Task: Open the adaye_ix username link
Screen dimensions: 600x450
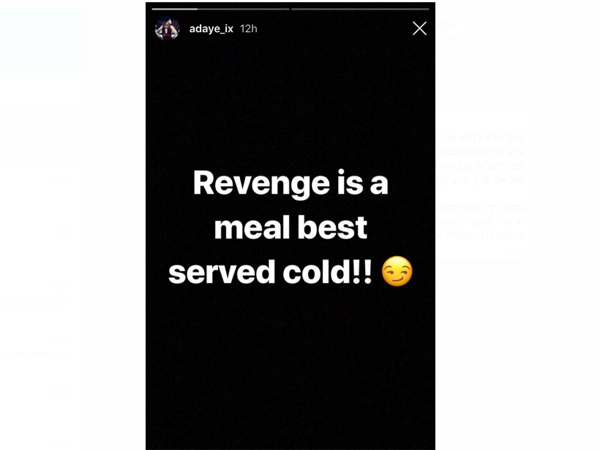Action: [x=211, y=29]
